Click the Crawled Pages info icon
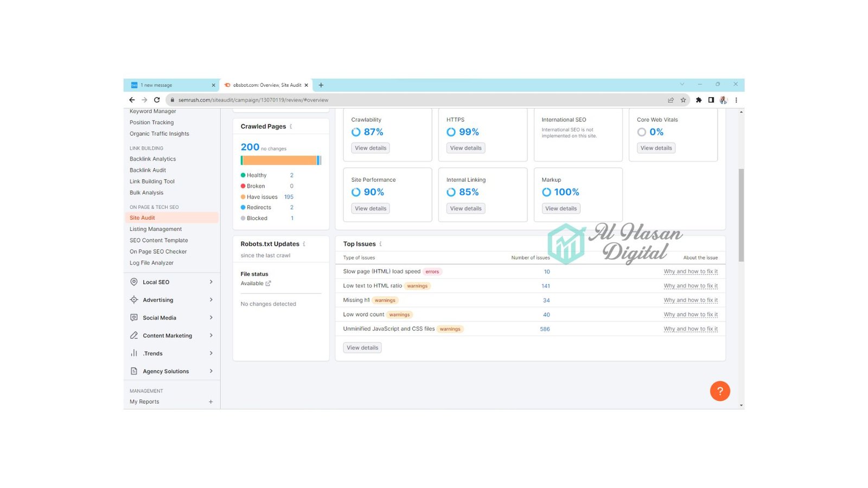This screenshot has width=868, height=488. pos(291,126)
